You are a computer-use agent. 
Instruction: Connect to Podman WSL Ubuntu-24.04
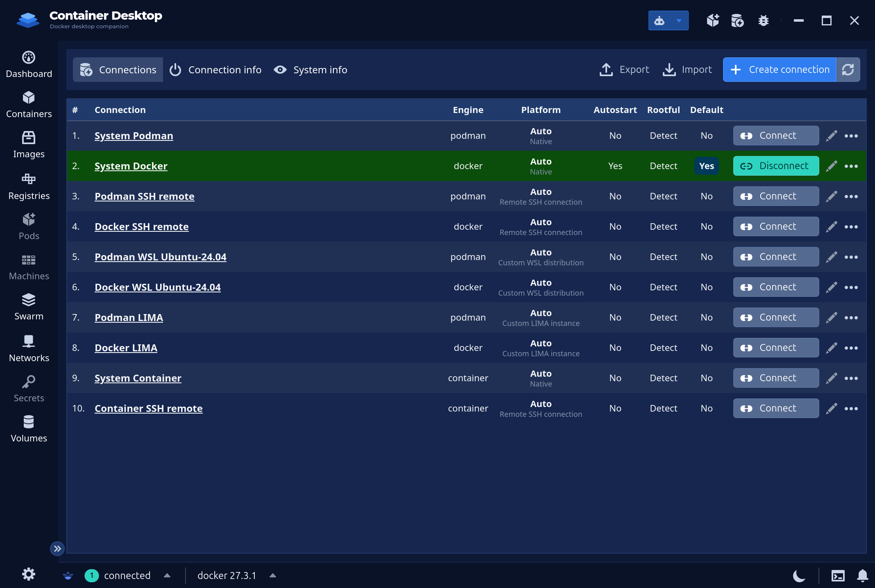(x=776, y=257)
